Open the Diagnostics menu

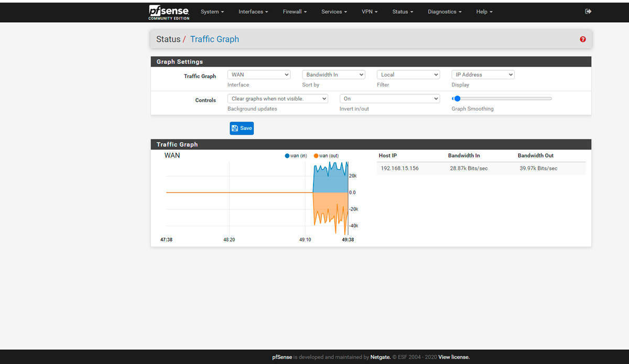[444, 12]
